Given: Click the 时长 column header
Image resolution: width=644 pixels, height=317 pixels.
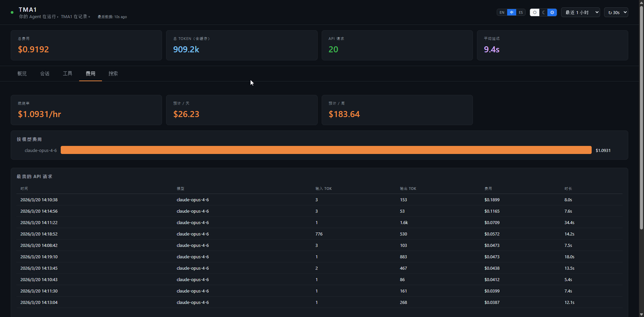Looking at the screenshot, I should [568, 188].
